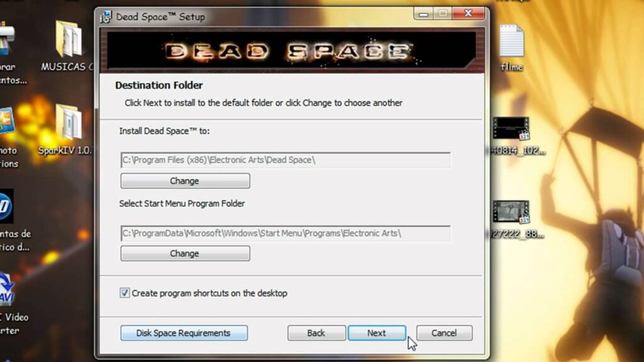Close the Dead Space Setup window
This screenshot has width=644, height=362.
pos(468,14)
